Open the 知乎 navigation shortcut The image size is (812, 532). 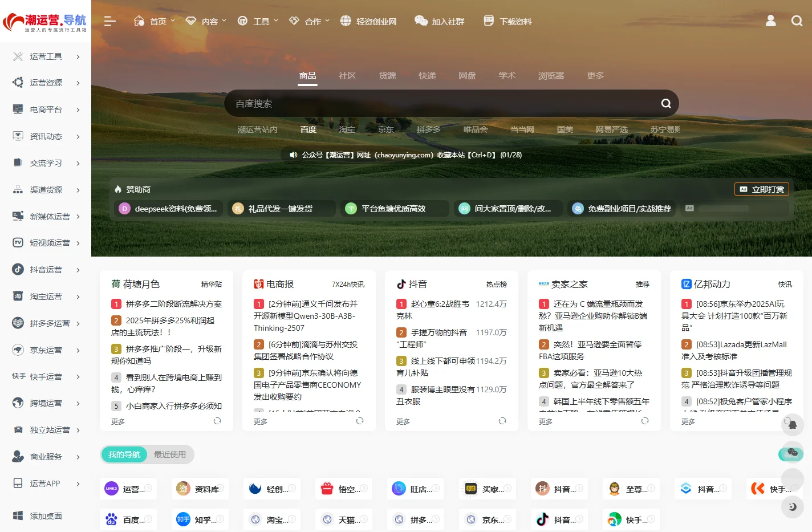pyautogui.click(x=200, y=519)
